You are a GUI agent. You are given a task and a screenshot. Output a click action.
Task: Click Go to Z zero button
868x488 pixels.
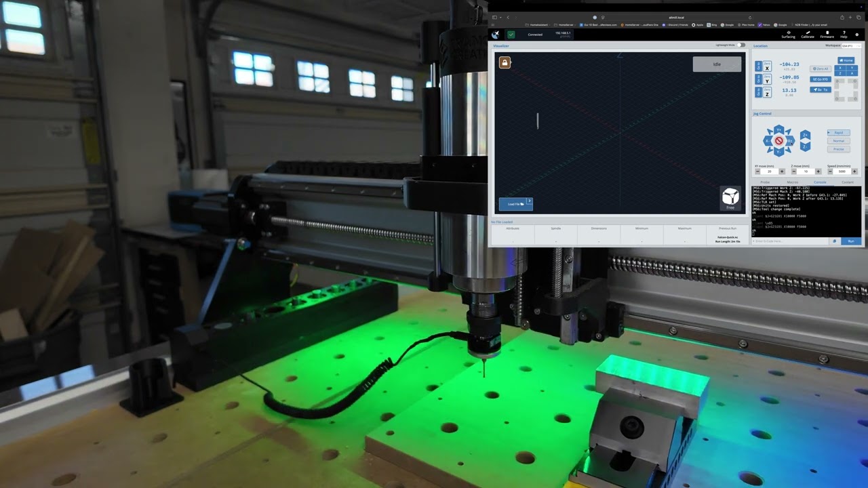(x=758, y=91)
